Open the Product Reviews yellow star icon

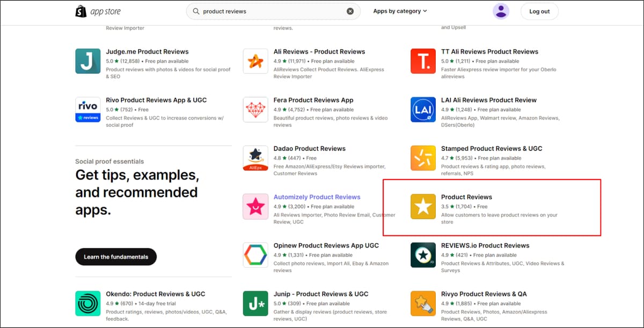(x=423, y=206)
